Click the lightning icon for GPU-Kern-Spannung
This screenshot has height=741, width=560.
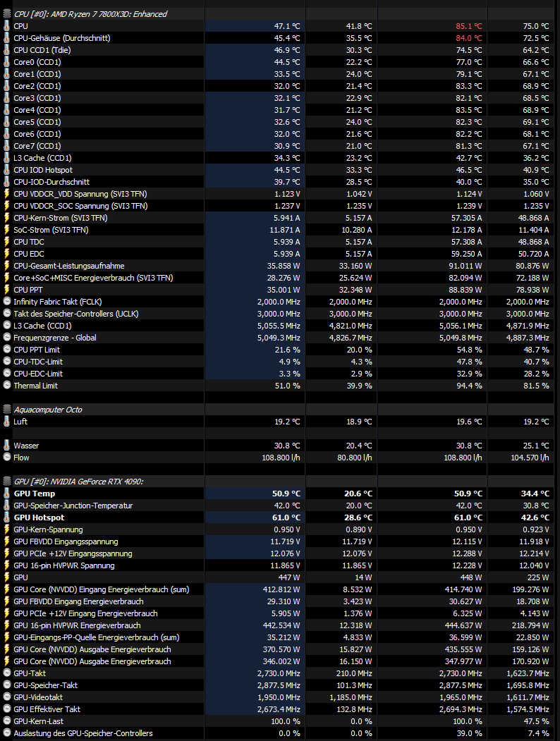pos(6,529)
